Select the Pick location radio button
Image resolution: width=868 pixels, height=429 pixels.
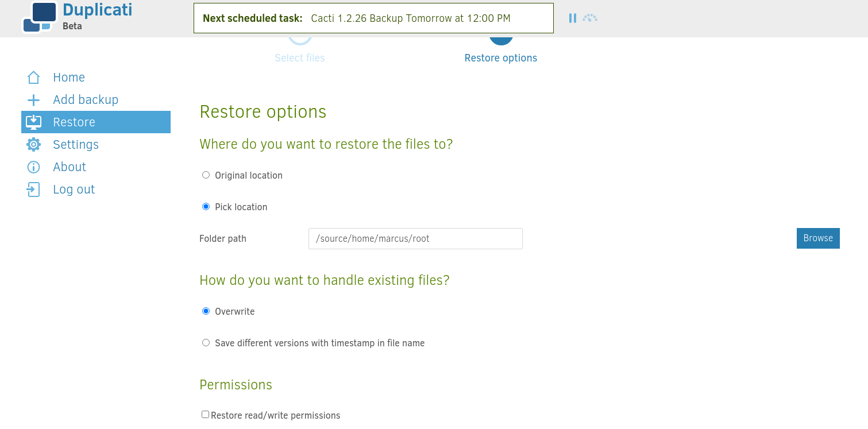tap(206, 207)
